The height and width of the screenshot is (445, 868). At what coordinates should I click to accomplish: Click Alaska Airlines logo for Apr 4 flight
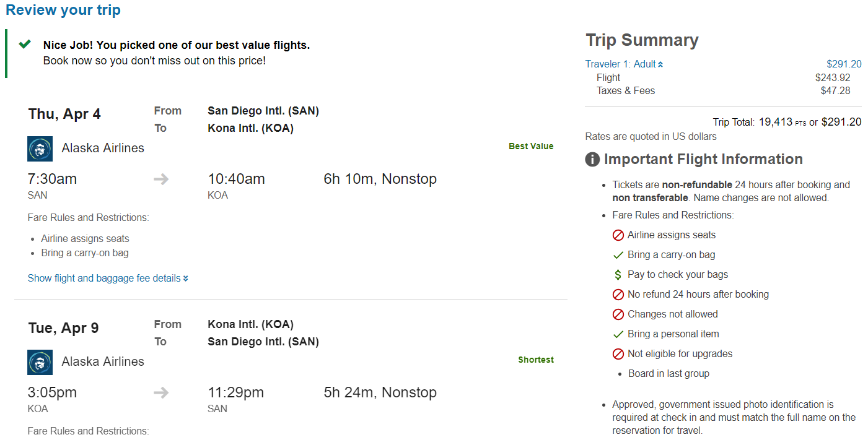[40, 149]
